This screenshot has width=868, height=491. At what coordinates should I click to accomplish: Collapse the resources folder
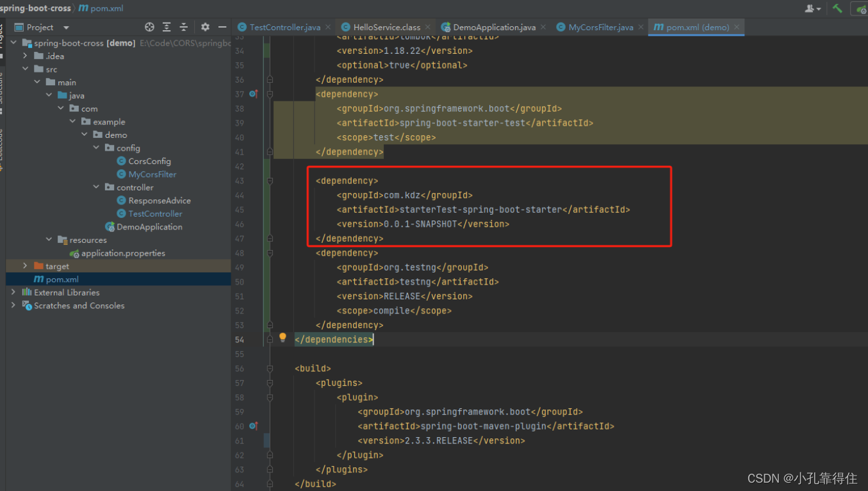49,240
